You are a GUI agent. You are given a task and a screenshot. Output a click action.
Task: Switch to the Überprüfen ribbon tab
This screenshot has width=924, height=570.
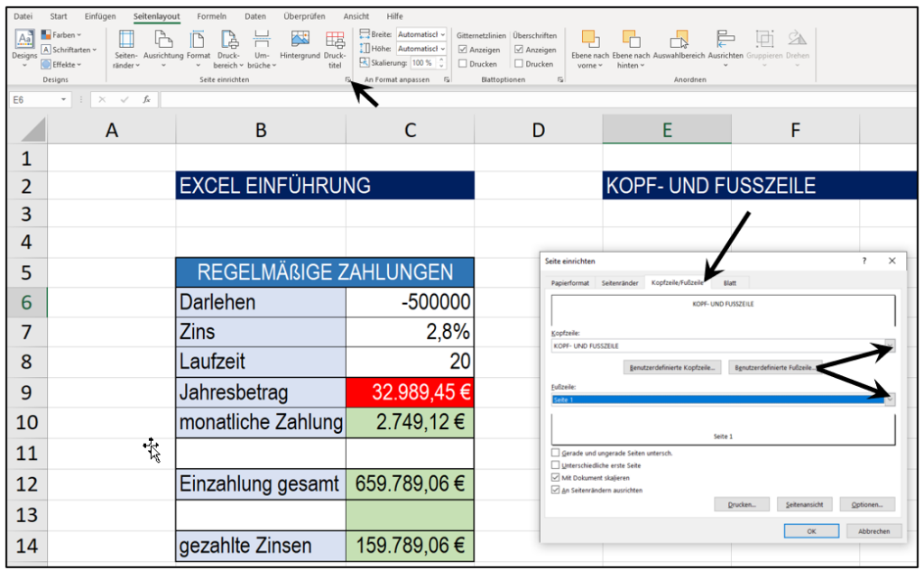[304, 16]
